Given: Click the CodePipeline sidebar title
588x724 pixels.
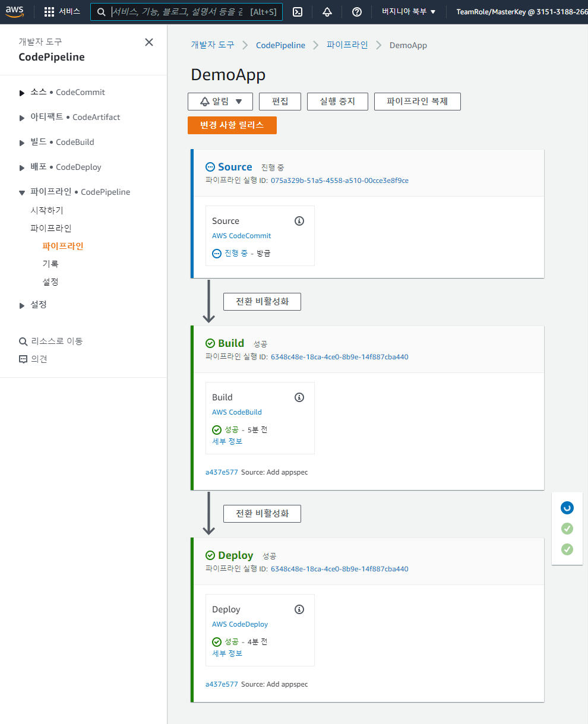Looking at the screenshot, I should click(52, 57).
